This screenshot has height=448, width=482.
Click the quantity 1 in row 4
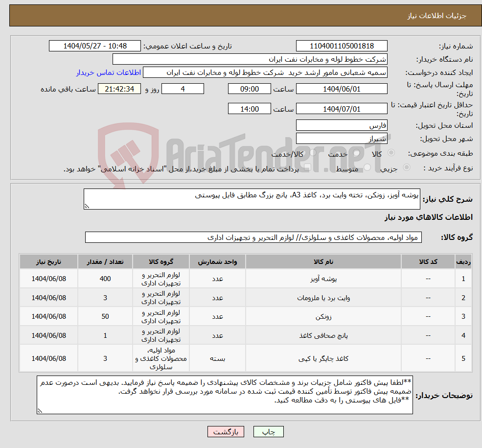click(x=105, y=335)
